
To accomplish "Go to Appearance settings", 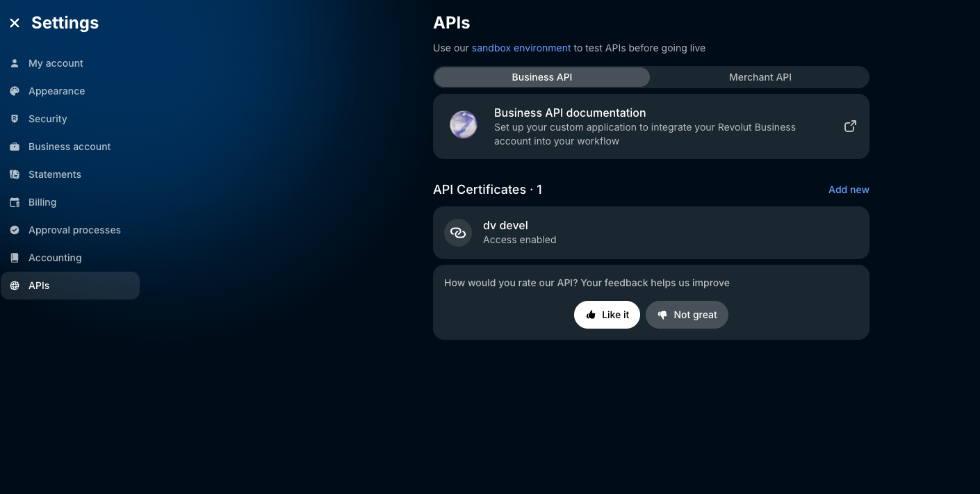I will (x=70, y=91).
